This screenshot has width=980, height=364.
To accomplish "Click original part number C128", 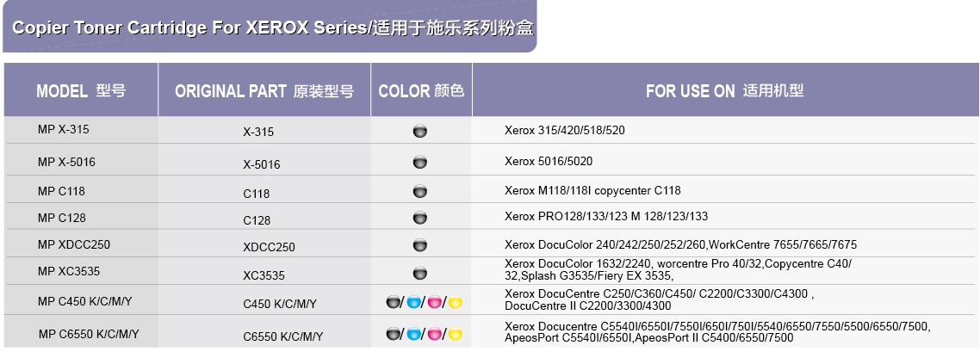I will [257, 220].
